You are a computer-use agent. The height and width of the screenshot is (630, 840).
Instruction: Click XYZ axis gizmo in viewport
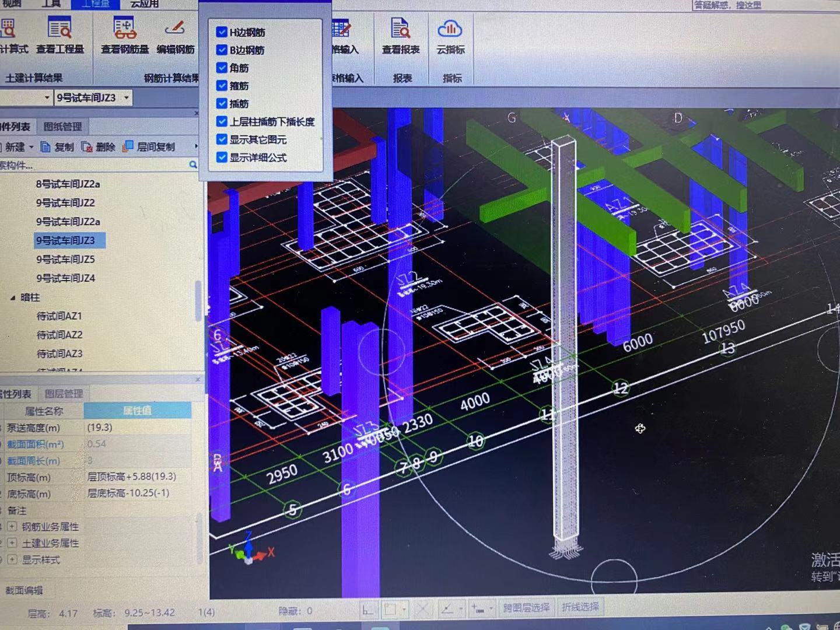tap(250, 548)
